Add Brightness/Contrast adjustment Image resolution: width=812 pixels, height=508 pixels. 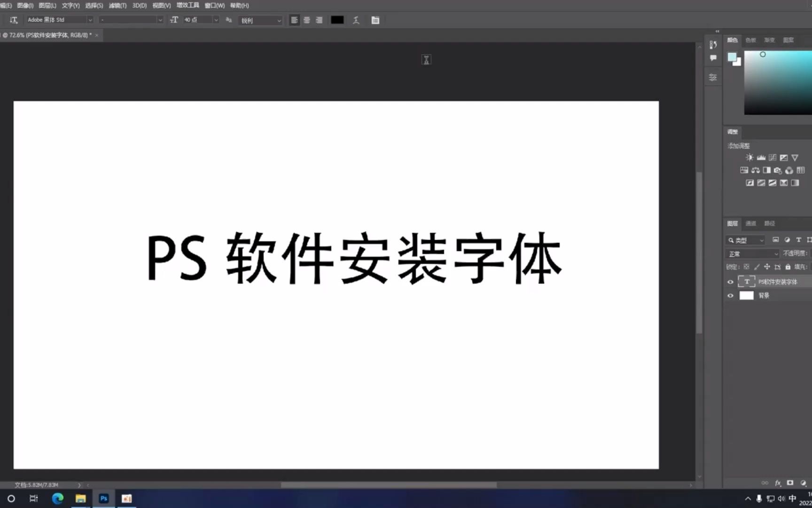750,158
